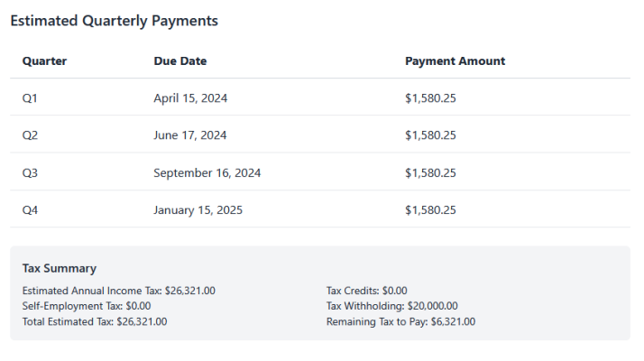Click the Self-Employment Tax line
The width and height of the screenshot is (644, 361).
(86, 306)
